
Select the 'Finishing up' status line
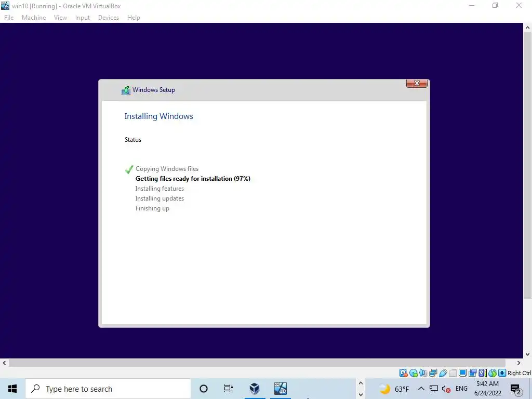[152, 208]
